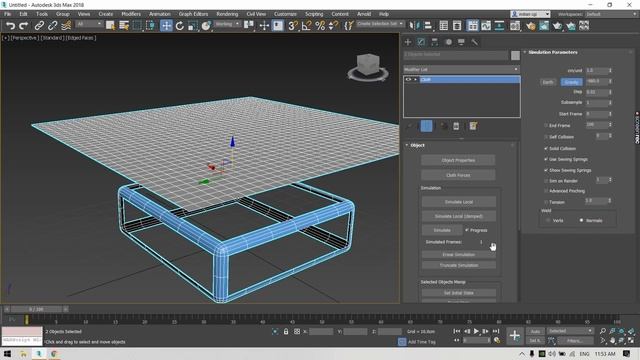Screen dimensions: 640x360
Task: Click the Truncate Simulation button
Action: [x=459, y=265]
